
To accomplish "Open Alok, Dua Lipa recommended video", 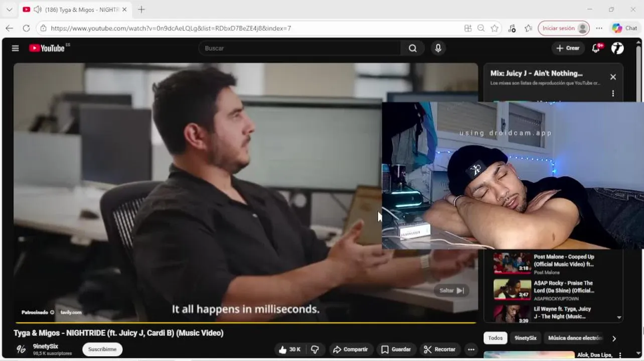I will coord(529,355).
